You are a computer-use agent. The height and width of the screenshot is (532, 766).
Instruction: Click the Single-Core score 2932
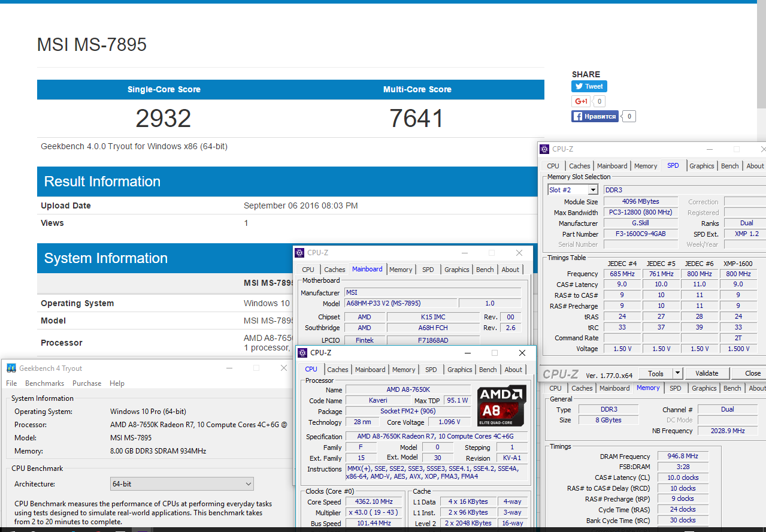tap(163, 118)
